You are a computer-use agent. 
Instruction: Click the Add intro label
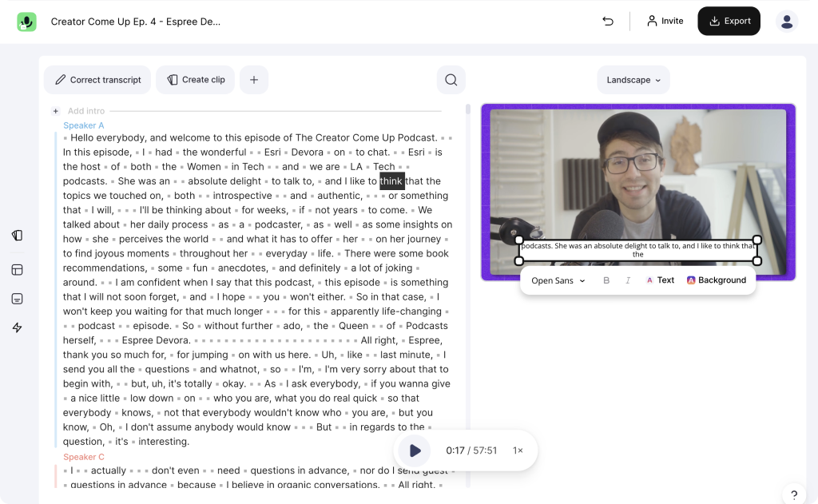[x=86, y=111]
